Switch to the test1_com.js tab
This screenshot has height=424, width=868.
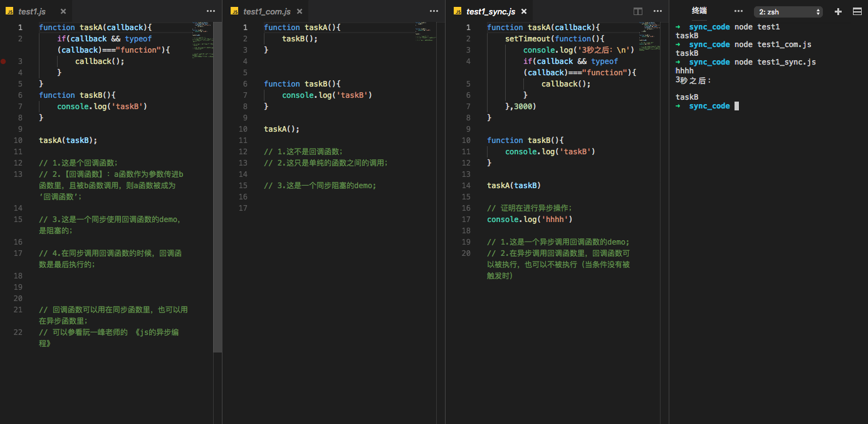point(266,11)
